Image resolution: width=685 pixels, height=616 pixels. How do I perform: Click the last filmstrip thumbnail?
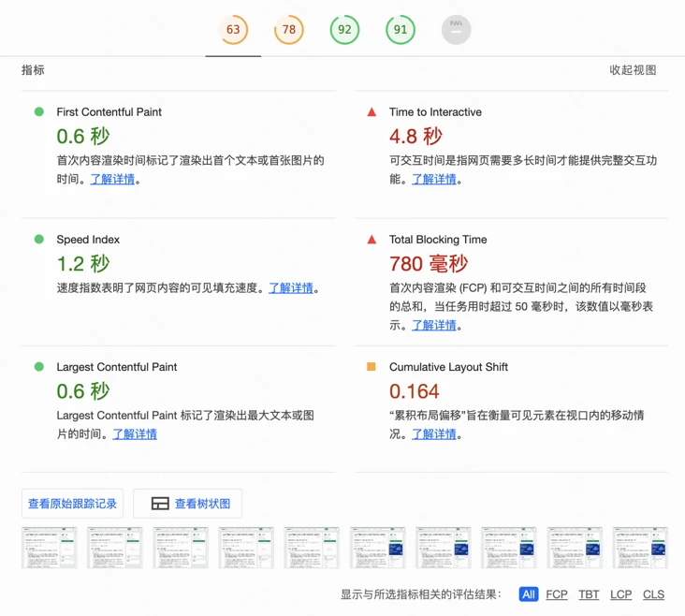[640, 548]
